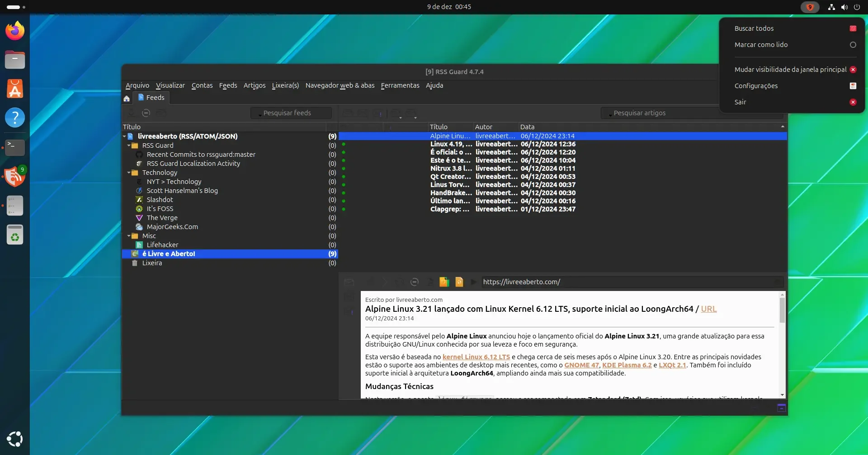Click the play arrow icon beside URL field
Image resolution: width=868 pixels, height=455 pixels.
(473, 282)
